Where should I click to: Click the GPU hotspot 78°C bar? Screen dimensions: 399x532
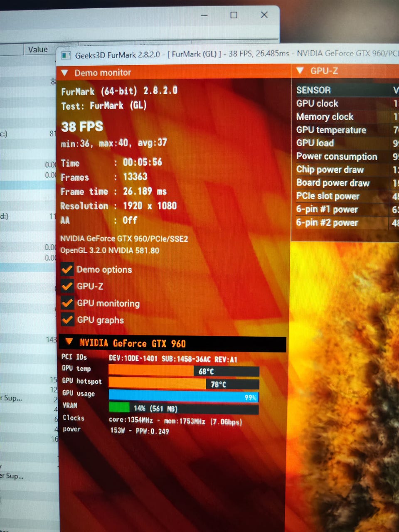[184, 384]
